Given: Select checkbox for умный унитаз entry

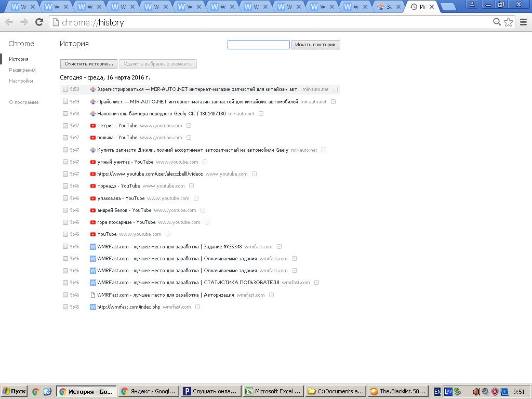Looking at the screenshot, I should click(65, 162).
